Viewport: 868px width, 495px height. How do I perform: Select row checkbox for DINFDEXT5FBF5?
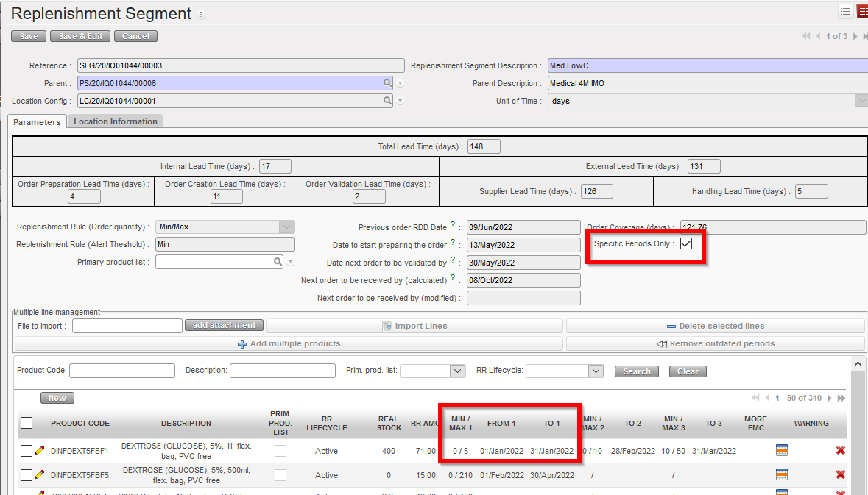pos(27,475)
